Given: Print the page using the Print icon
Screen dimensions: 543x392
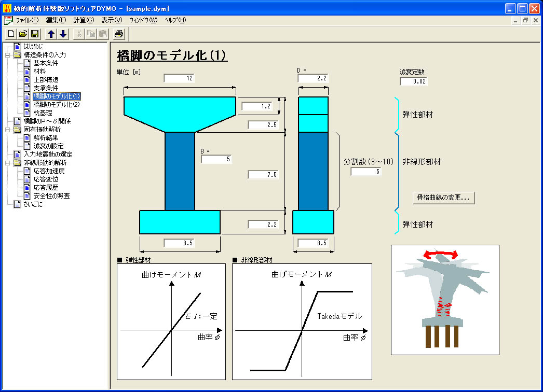Looking at the screenshot, I should point(118,33).
